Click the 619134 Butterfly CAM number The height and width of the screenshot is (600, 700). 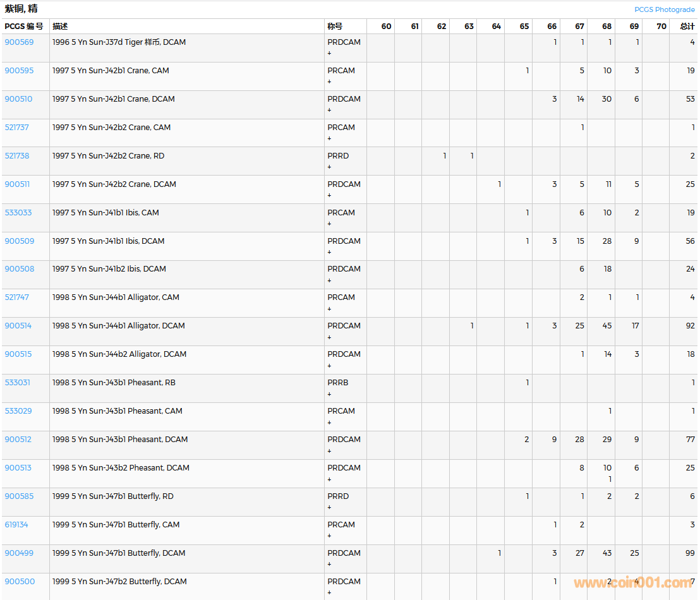pos(16,525)
